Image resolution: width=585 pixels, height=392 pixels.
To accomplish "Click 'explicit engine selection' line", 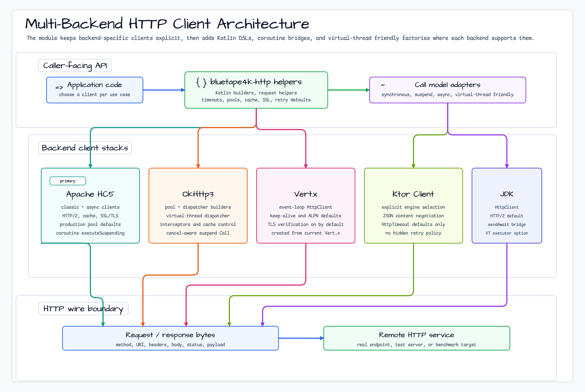I will point(413,207).
